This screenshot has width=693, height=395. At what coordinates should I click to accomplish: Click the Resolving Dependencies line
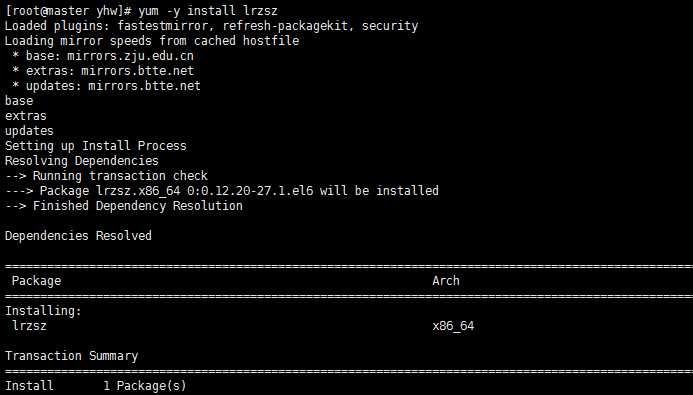click(82, 161)
